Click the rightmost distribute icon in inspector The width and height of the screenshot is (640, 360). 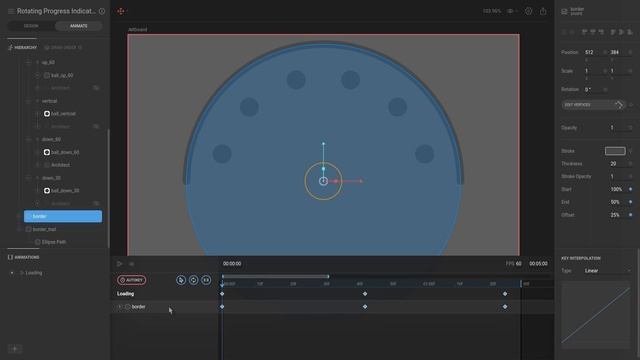pos(630,32)
